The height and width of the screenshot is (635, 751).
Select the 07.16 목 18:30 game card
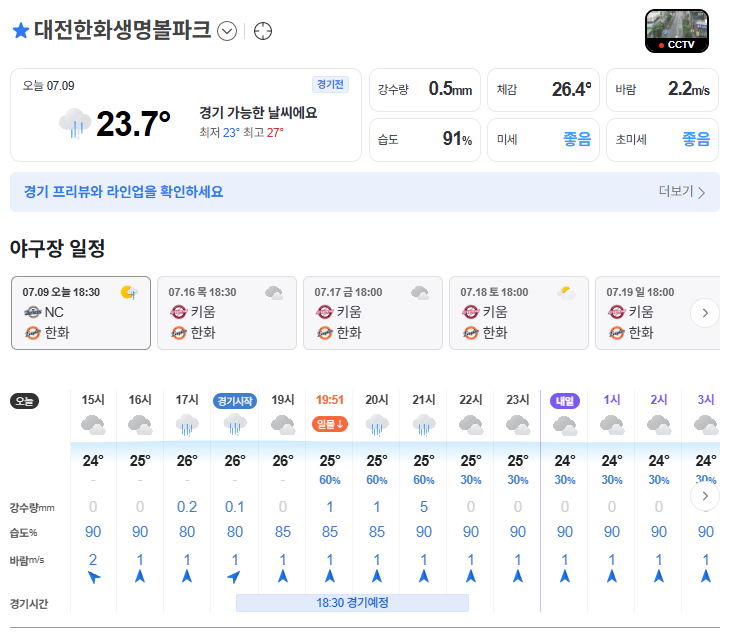point(227,313)
